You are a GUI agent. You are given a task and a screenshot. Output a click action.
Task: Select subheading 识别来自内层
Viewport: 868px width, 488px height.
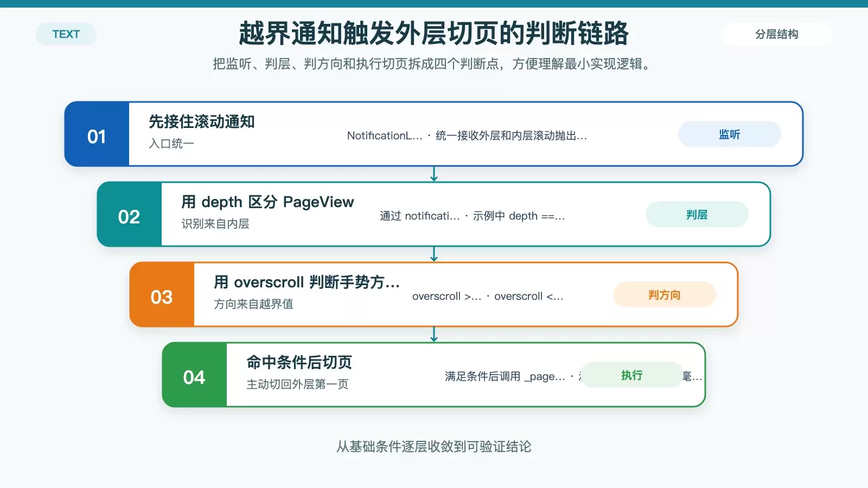pos(215,224)
